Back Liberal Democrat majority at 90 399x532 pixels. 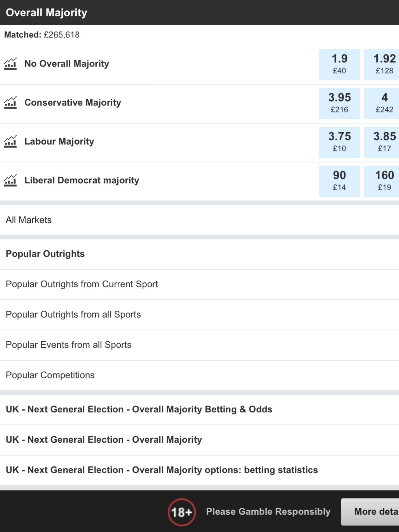[x=340, y=181]
